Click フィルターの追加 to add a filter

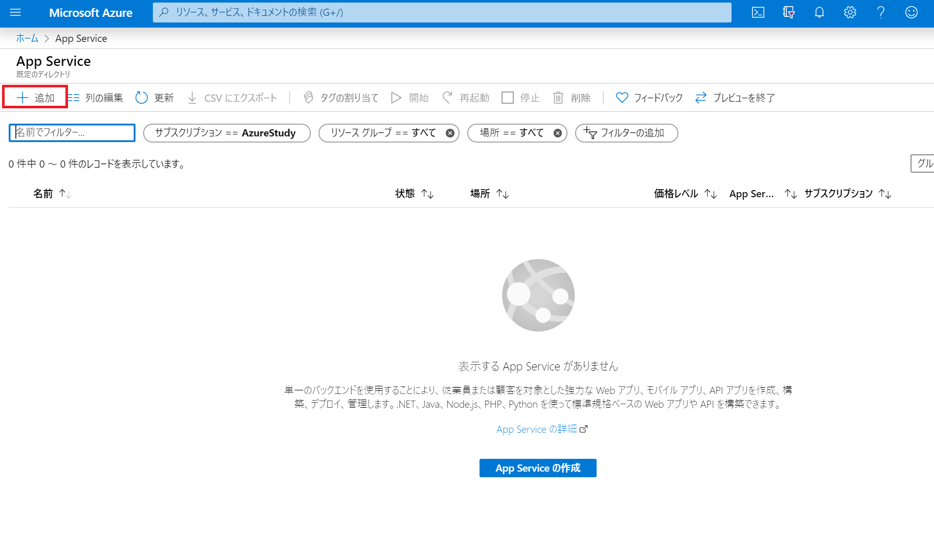[627, 133]
